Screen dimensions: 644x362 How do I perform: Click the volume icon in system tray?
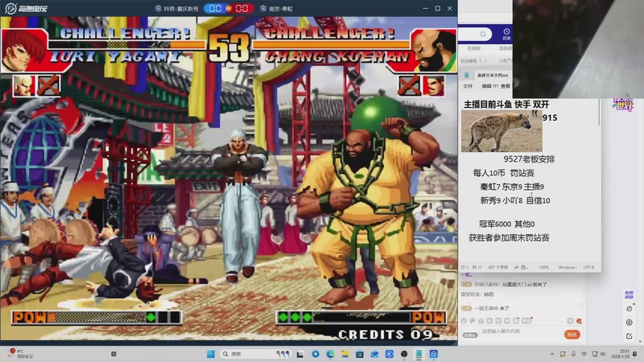[x=602, y=354]
